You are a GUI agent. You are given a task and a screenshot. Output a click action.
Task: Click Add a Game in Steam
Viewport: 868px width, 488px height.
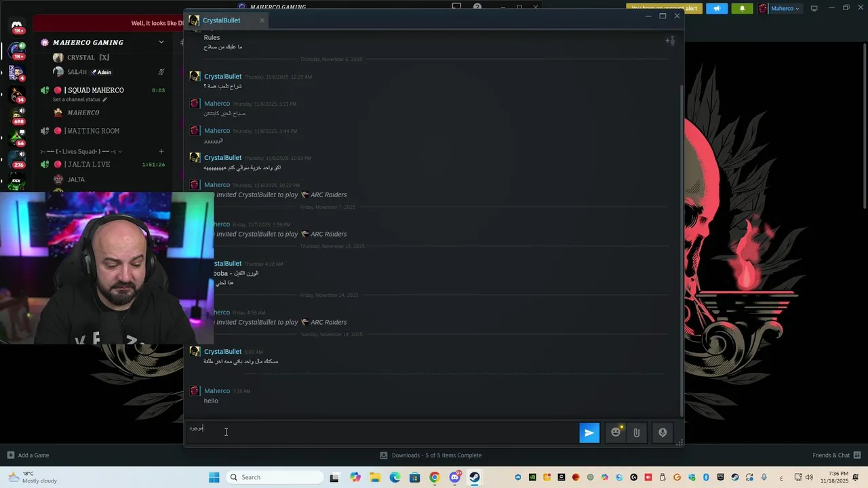click(x=28, y=455)
